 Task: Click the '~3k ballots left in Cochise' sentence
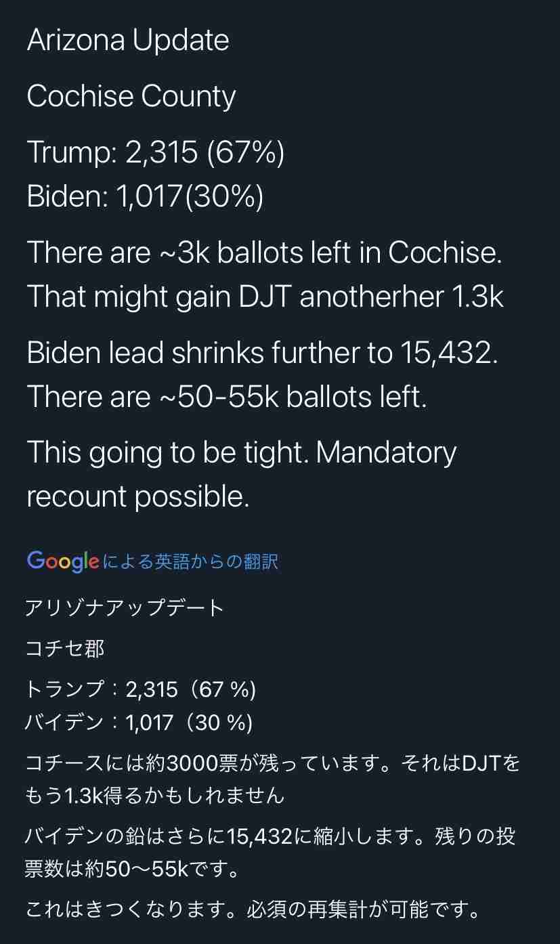point(264,253)
